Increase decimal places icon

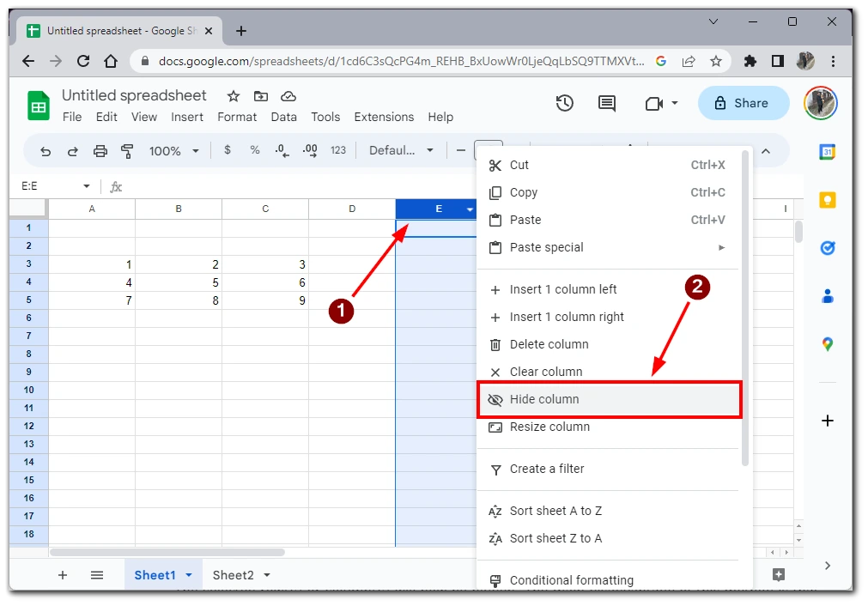click(310, 150)
